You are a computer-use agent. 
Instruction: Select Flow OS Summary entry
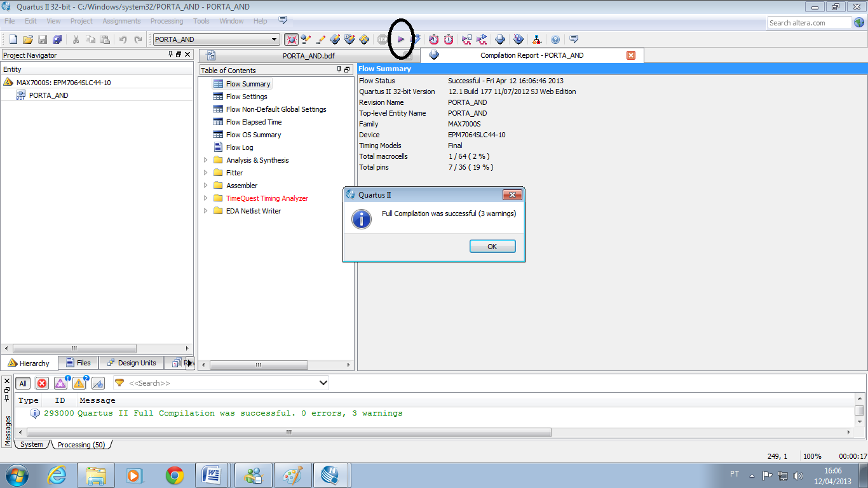(x=254, y=135)
